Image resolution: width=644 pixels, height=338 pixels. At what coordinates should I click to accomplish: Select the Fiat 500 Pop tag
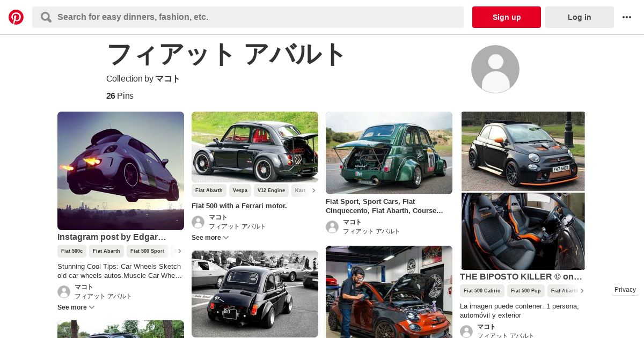pyautogui.click(x=526, y=291)
